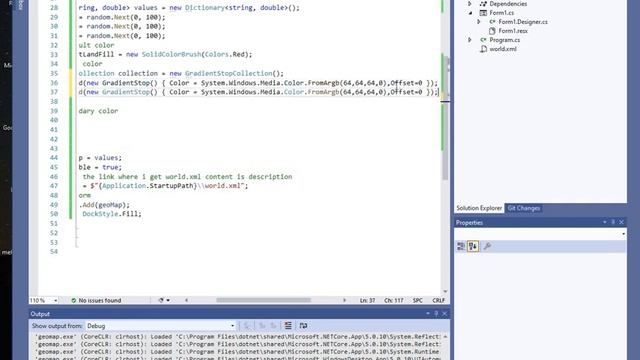This screenshot has height=360, width=640.
Task: Click the Ch: 117 column indicator
Action: coord(393,300)
